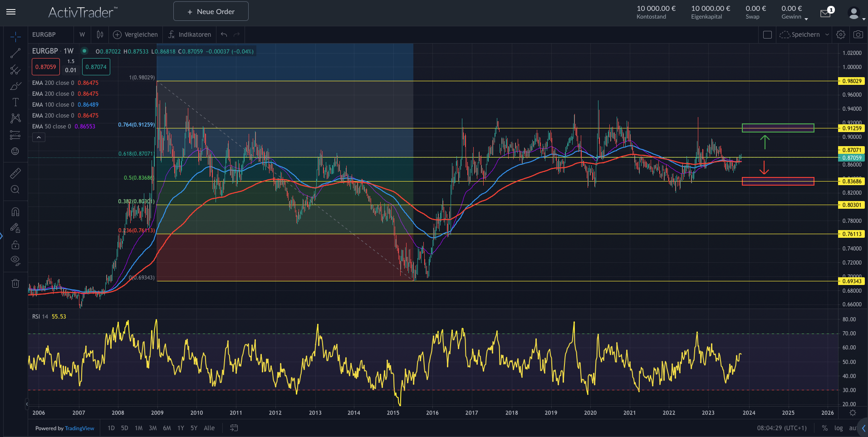
Task: Open the hamburger navigation menu
Action: click(11, 12)
